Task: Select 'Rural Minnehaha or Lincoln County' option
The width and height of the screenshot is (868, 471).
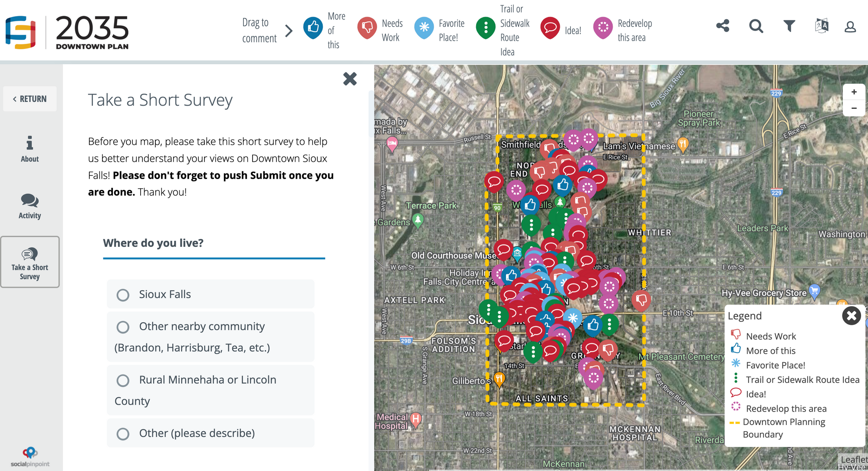Action: tap(210, 390)
